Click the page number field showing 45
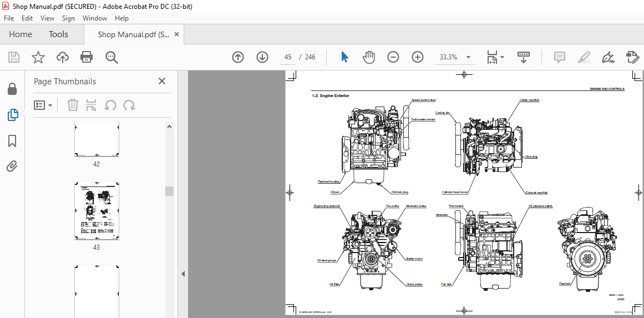Screen dimensions: 644x318 tap(288, 57)
